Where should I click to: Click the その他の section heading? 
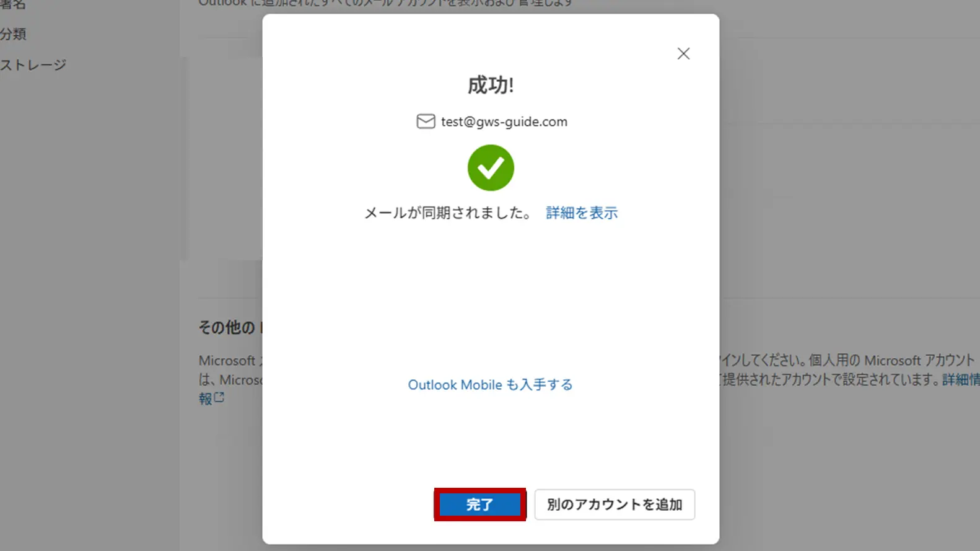point(227,327)
